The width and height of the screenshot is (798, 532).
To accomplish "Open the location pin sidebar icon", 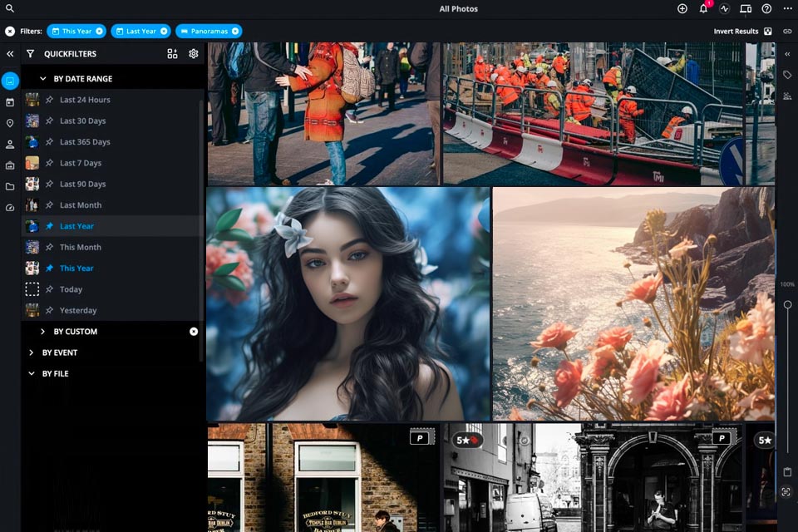I will point(10,123).
